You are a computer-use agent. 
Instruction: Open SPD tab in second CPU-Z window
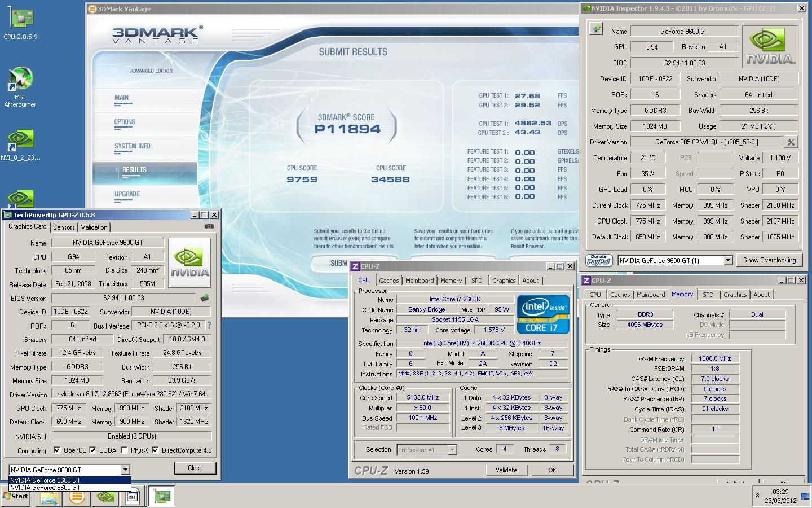pyautogui.click(x=708, y=295)
